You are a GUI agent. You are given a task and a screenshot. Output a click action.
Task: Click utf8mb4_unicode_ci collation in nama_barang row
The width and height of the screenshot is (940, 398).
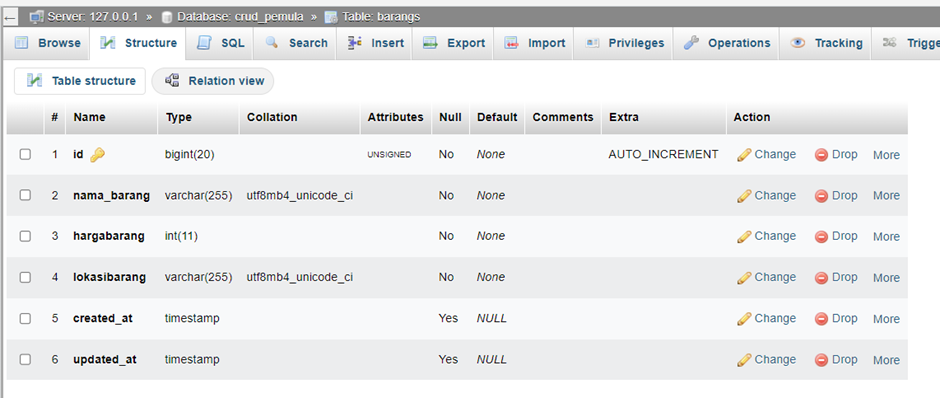(x=300, y=195)
